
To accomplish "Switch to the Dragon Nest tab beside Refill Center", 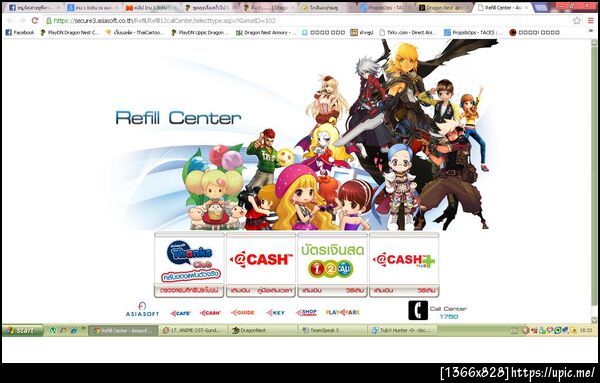I will 444,8.
